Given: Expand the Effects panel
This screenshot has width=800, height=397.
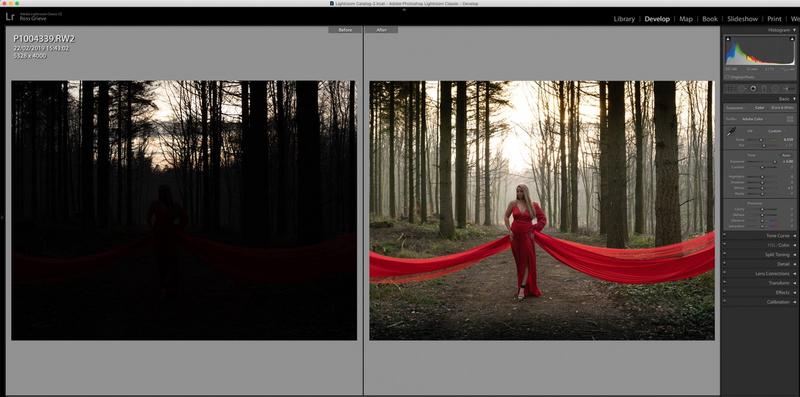Looking at the screenshot, I should (794, 292).
